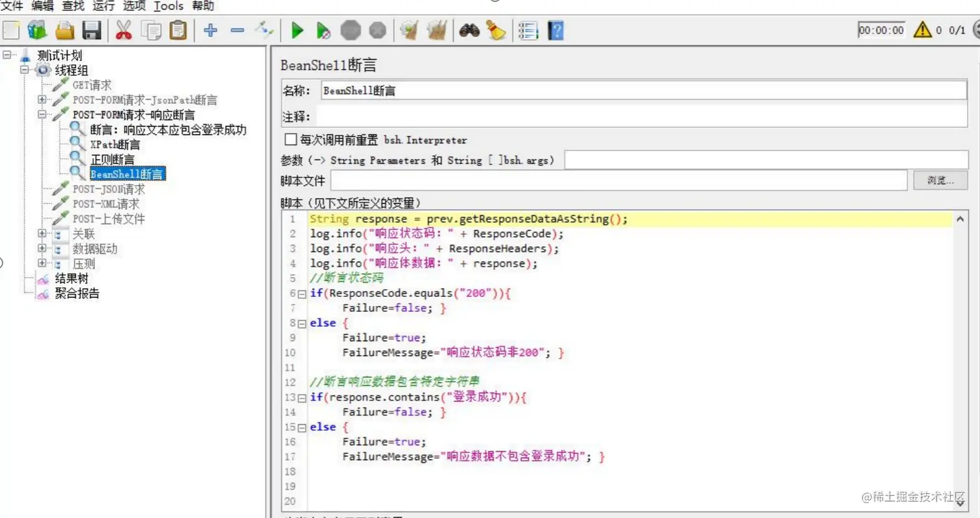Open the Tools menu
The image size is (980, 518).
169,6
